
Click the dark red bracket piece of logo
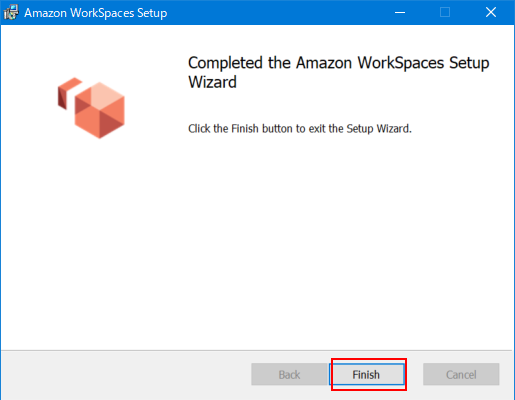[x=68, y=93]
